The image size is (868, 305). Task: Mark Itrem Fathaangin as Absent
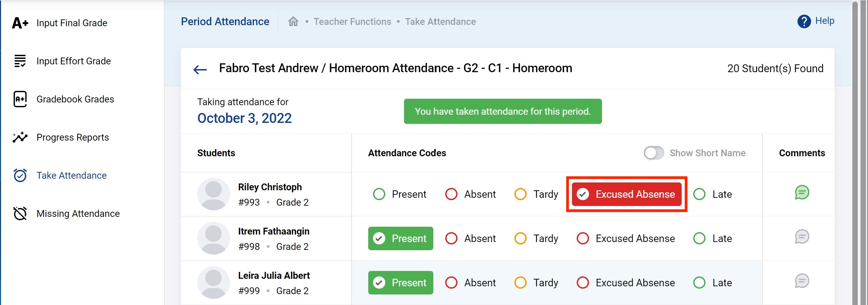[451, 238]
